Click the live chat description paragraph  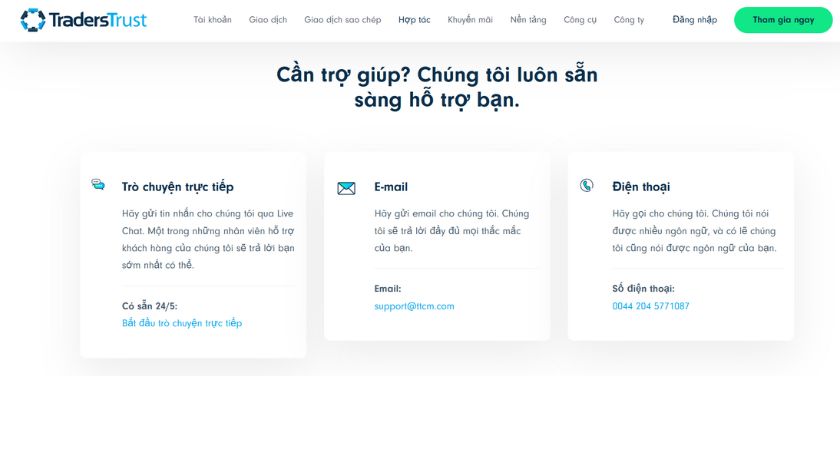(208, 239)
